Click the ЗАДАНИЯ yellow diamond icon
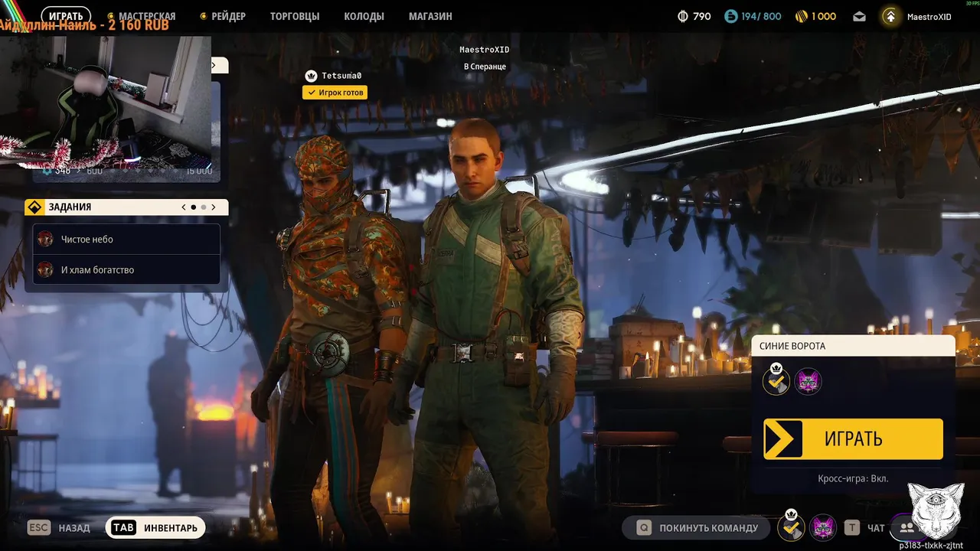The image size is (980, 551). coord(34,207)
